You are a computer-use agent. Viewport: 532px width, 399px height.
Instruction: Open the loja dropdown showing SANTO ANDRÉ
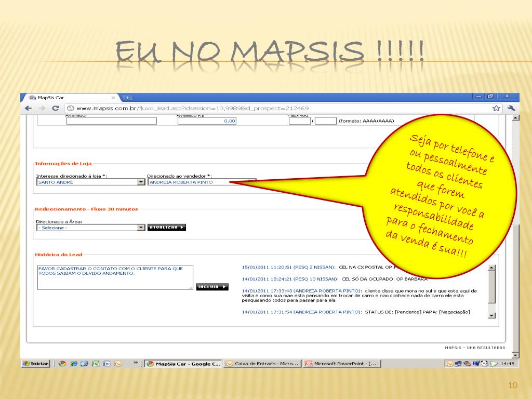click(x=90, y=182)
